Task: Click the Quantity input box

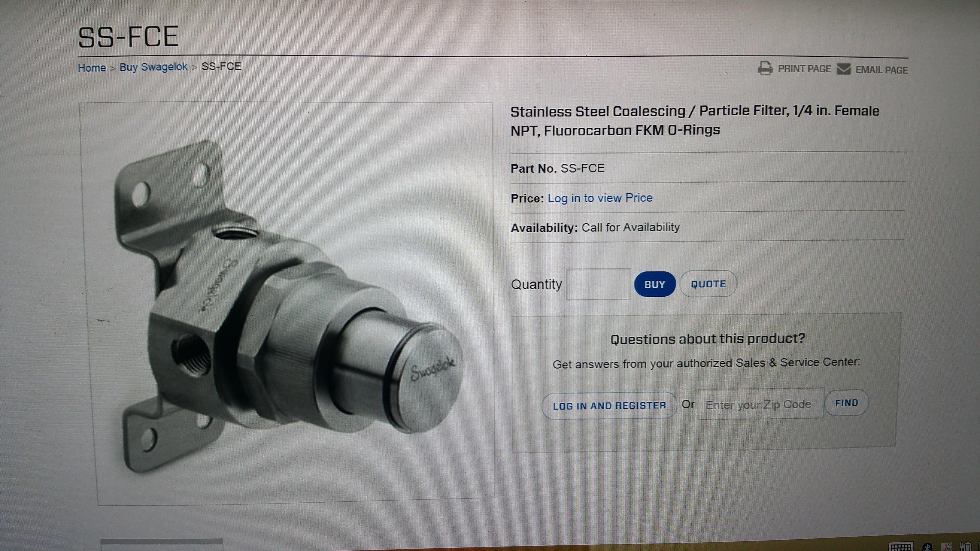Action: (598, 284)
